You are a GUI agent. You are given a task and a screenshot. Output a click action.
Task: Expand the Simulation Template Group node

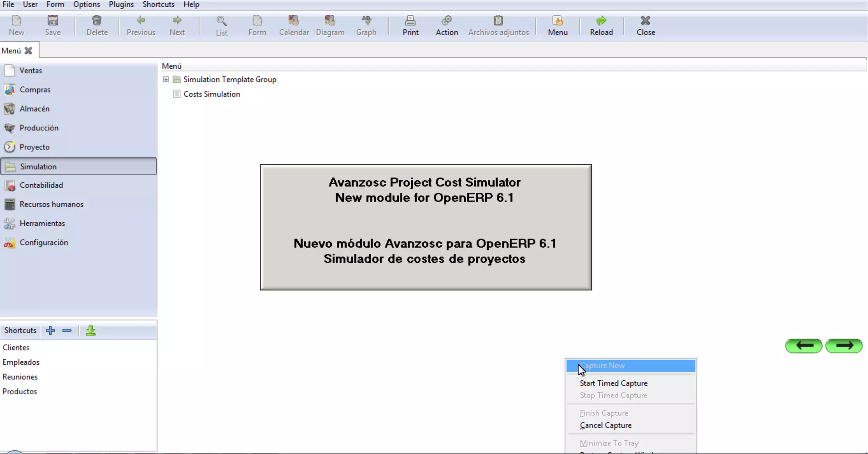pyautogui.click(x=166, y=79)
